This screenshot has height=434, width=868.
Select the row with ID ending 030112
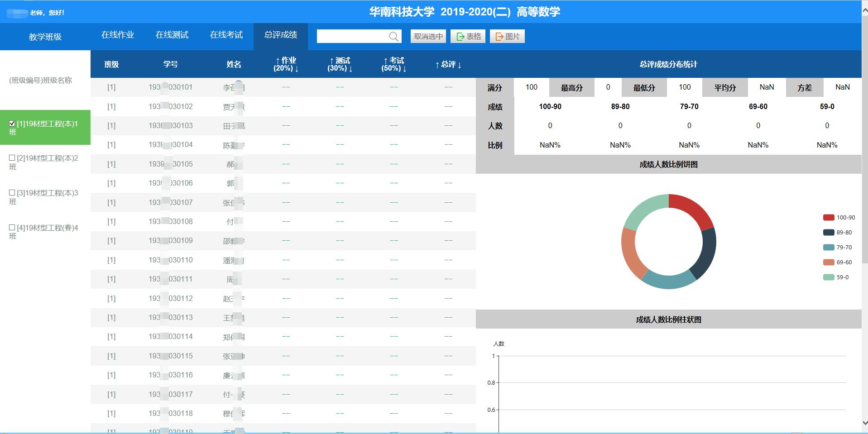(283, 298)
